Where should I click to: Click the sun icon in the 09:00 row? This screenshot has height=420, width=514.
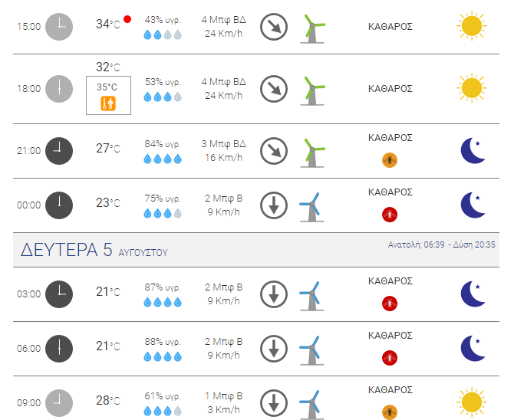pyautogui.click(x=472, y=402)
